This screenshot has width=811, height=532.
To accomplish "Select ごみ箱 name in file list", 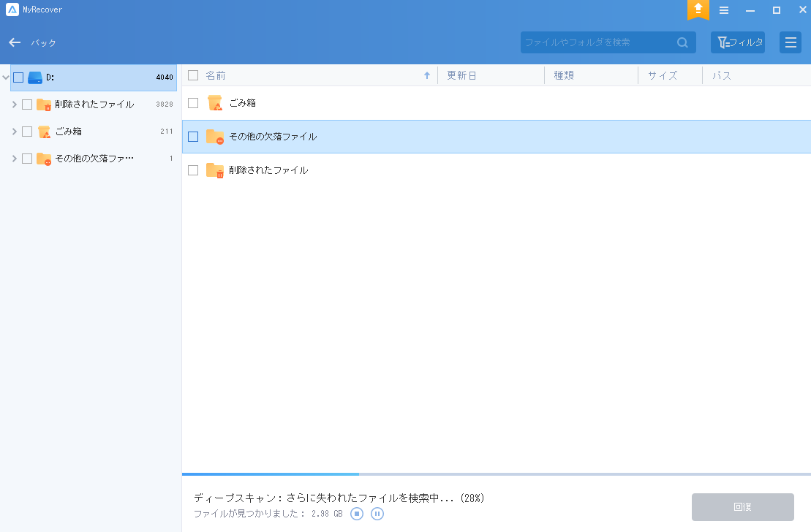I will pyautogui.click(x=243, y=103).
